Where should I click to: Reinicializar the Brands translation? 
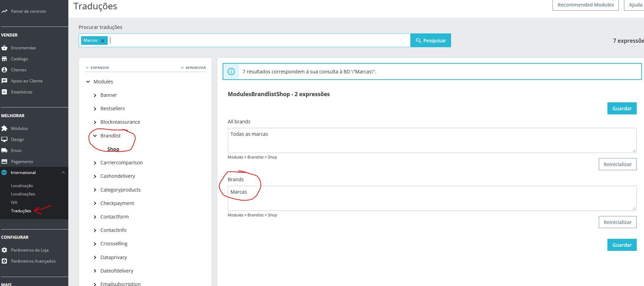pyautogui.click(x=617, y=222)
